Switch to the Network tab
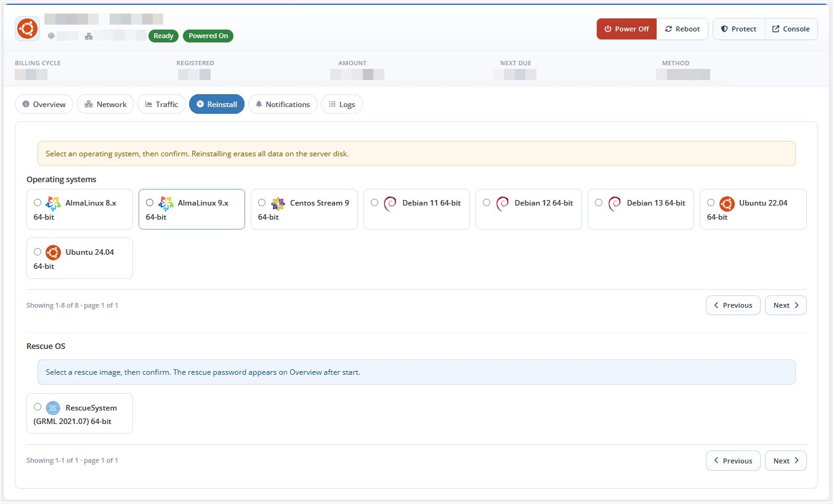The height and width of the screenshot is (504, 834). coord(105,104)
